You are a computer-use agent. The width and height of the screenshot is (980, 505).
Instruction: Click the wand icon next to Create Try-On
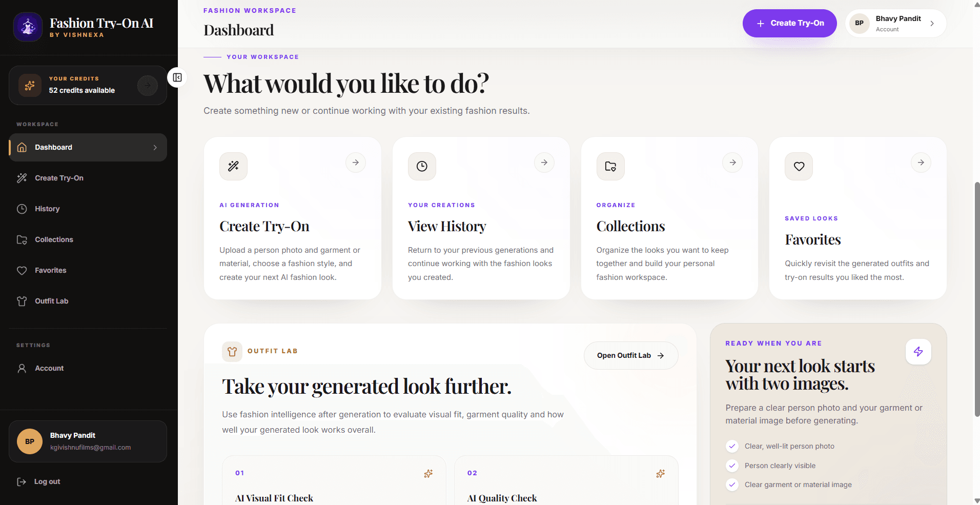22,178
